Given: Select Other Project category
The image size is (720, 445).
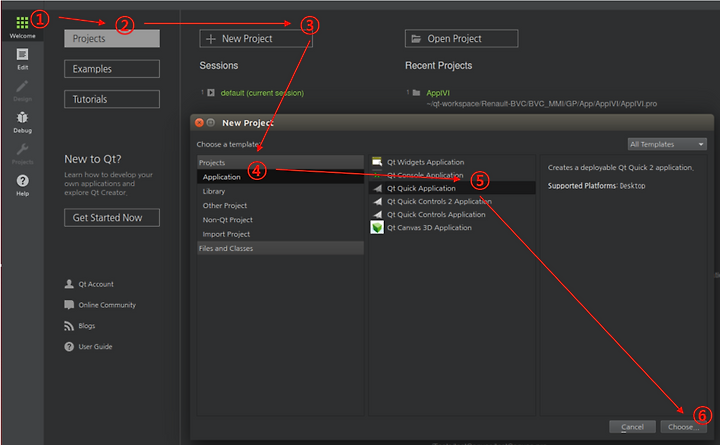Looking at the screenshot, I should 281,205.
